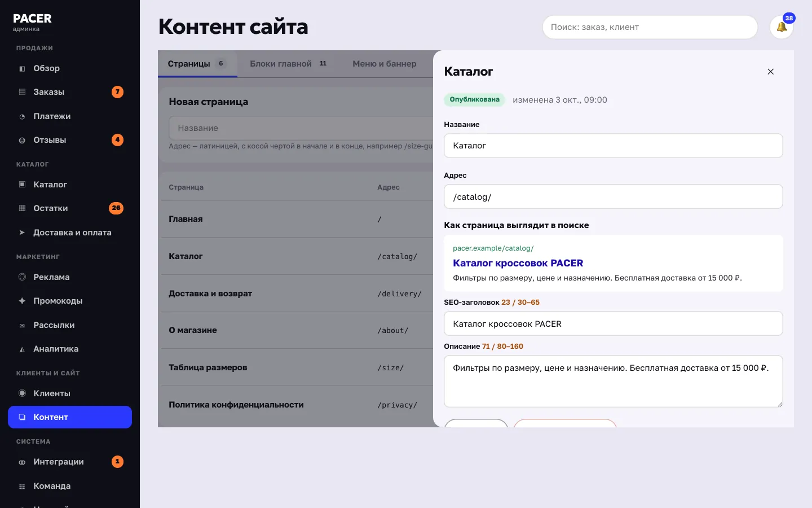This screenshot has height=508, width=812.
Task: Open notifications bell with 38 badge
Action: point(782,27)
